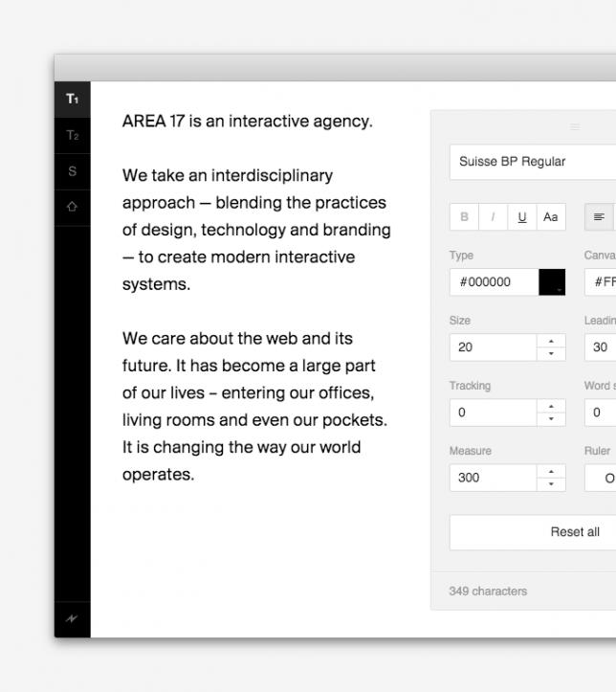Screen dimensions: 616x692
Task: Click the '349 characters' count label
Action: [488, 592]
